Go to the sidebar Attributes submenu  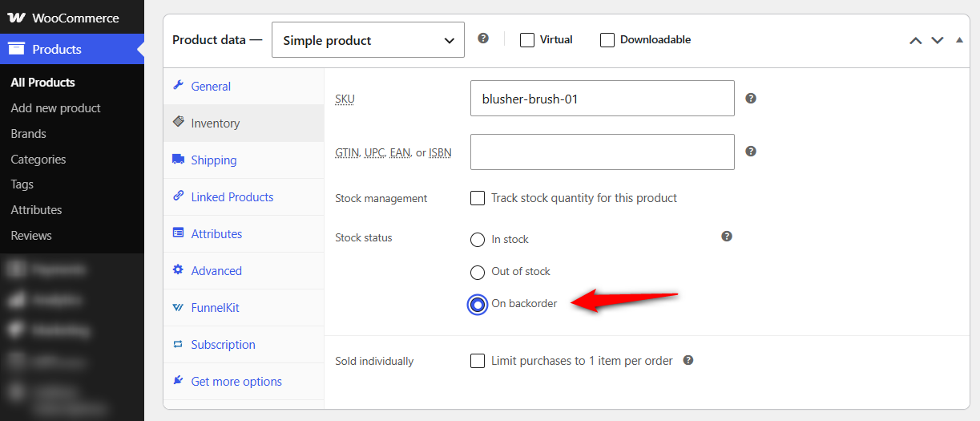point(36,209)
